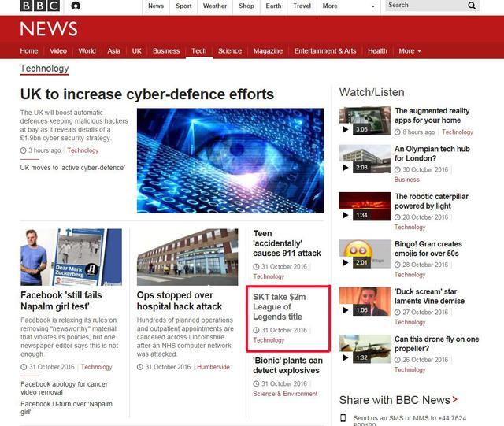Open SKT take $2m League of Legends title

pos(280,307)
